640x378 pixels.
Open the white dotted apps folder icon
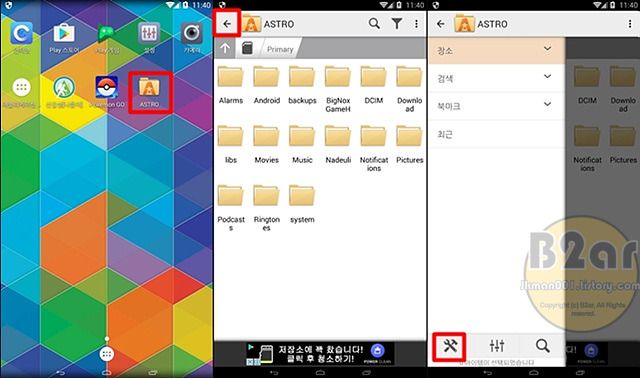[x=21, y=92]
